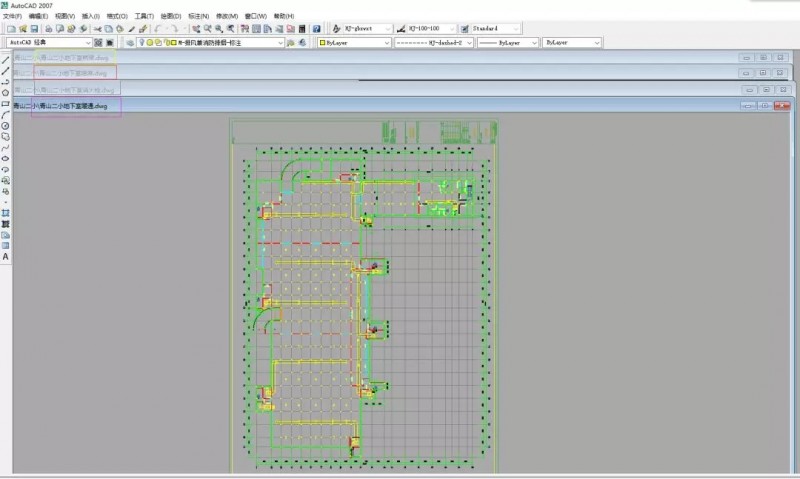Open the Layer Properties Manager icon
This screenshot has height=479, width=800.
coord(130,43)
